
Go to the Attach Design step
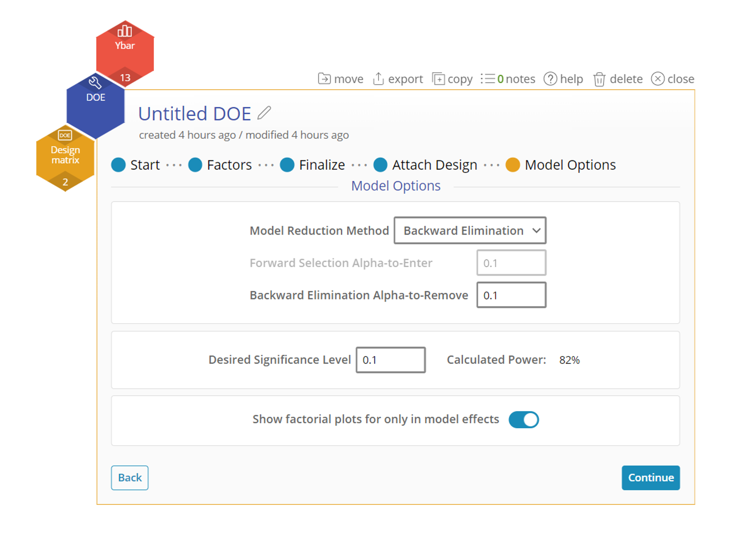point(425,165)
